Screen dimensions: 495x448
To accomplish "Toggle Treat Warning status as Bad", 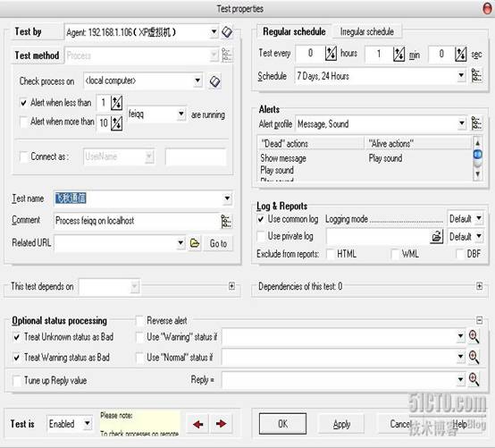I will point(17,358).
